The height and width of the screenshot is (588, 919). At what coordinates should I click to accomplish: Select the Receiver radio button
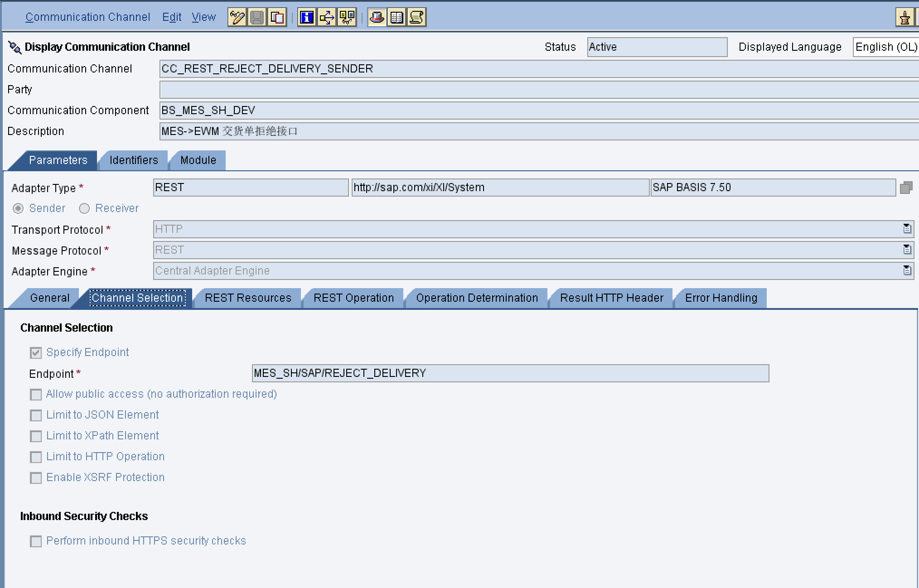click(84, 208)
